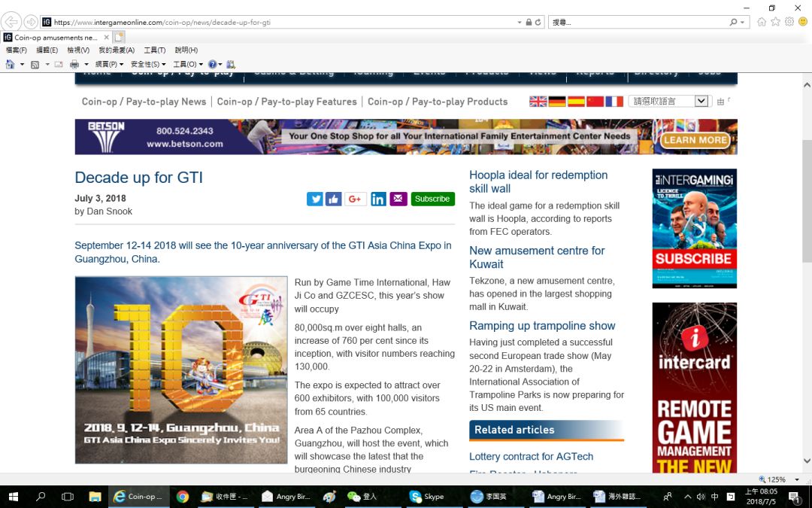
Task: Click the Facebook like thumbs-up icon
Action: (x=334, y=199)
